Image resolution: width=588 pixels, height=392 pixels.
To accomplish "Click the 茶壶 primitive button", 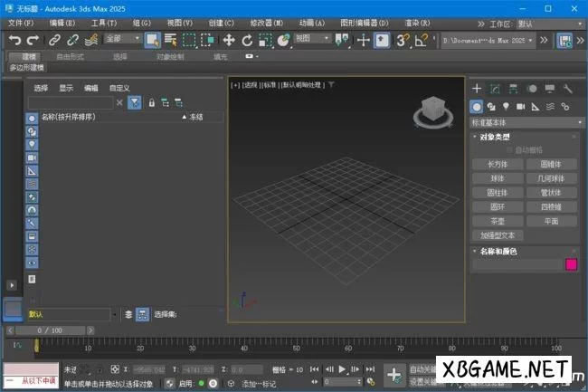I will click(498, 220).
